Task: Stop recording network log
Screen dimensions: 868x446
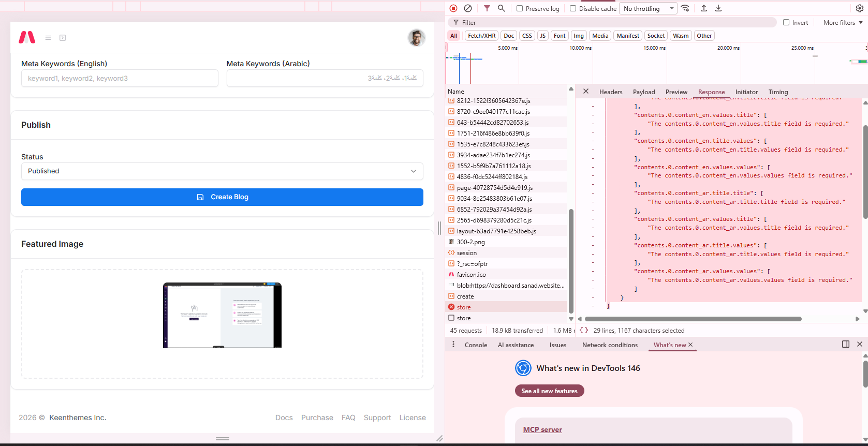Action: point(453,8)
